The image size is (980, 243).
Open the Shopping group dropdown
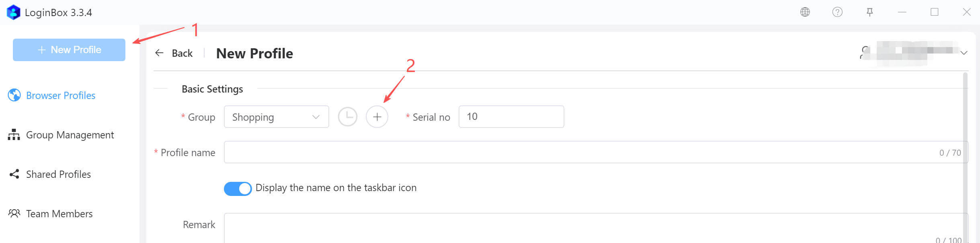click(276, 117)
